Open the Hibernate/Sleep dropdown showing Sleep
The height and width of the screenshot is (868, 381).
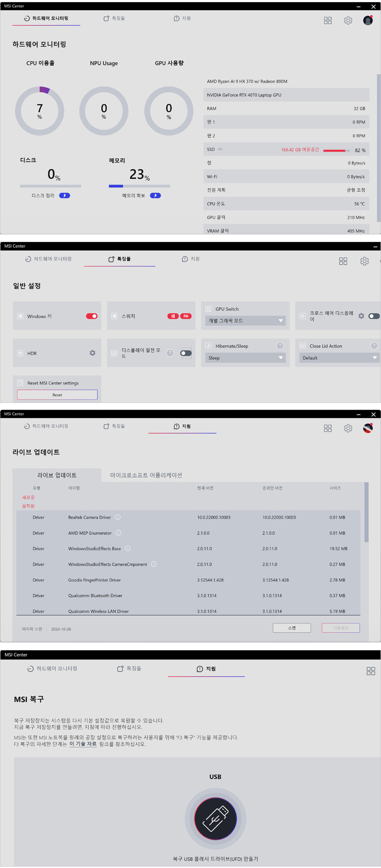[245, 358]
